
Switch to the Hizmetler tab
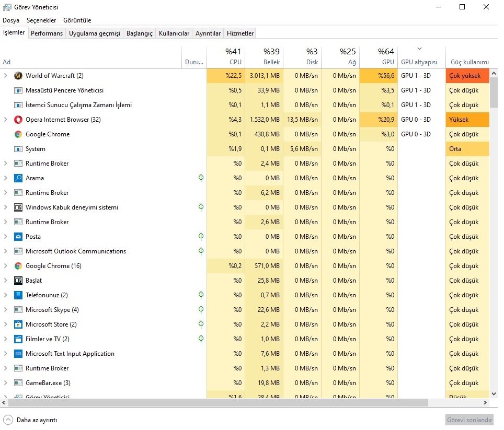tap(240, 33)
